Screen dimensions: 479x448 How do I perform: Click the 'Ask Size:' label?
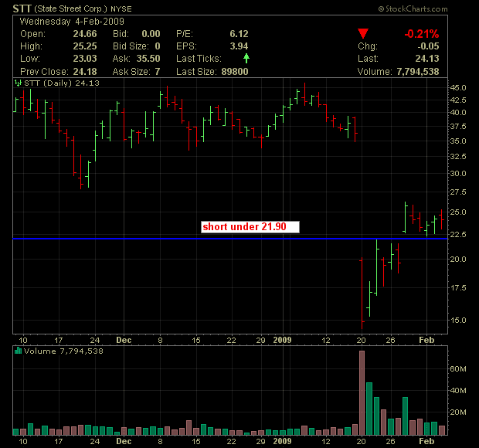point(131,72)
